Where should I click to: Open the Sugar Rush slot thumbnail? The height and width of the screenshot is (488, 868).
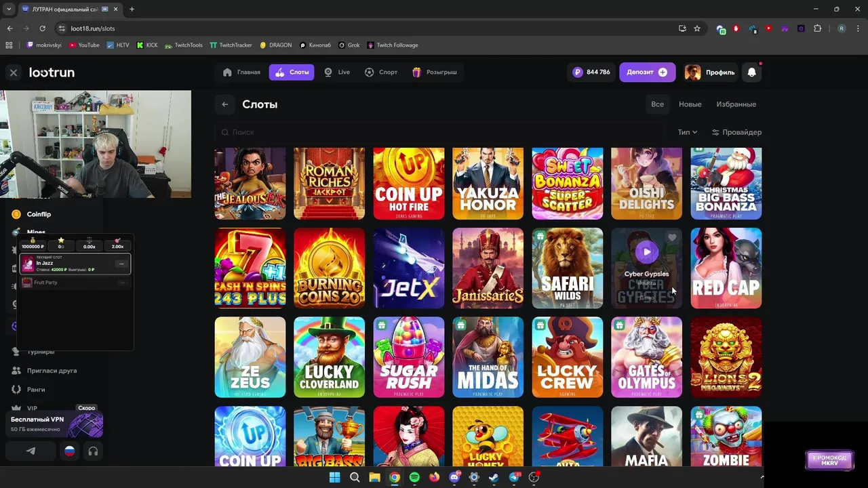(409, 357)
